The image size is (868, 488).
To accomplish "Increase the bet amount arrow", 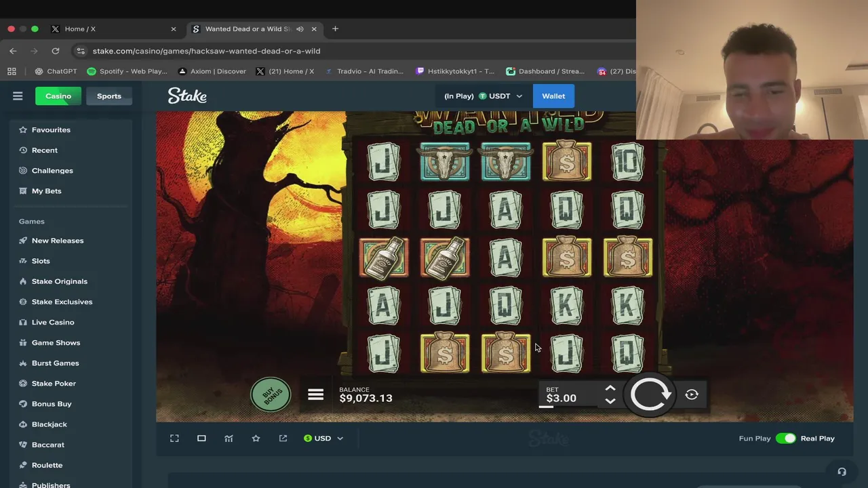I will (610, 388).
